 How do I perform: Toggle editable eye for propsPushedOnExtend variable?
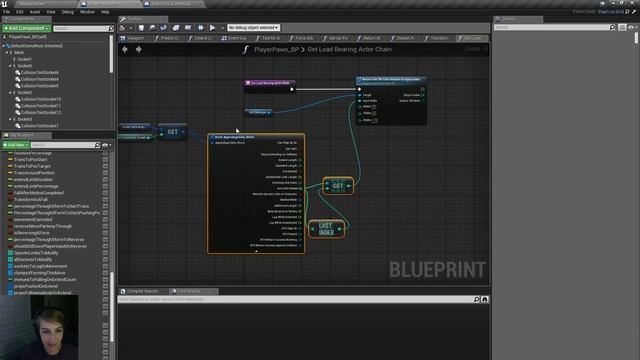point(105,286)
